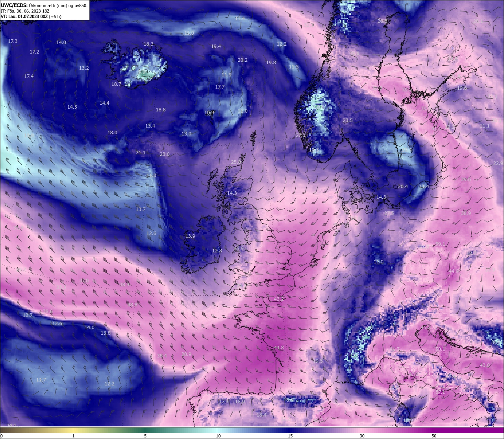
Task: Click the map value 17.3
Action: 13,41
